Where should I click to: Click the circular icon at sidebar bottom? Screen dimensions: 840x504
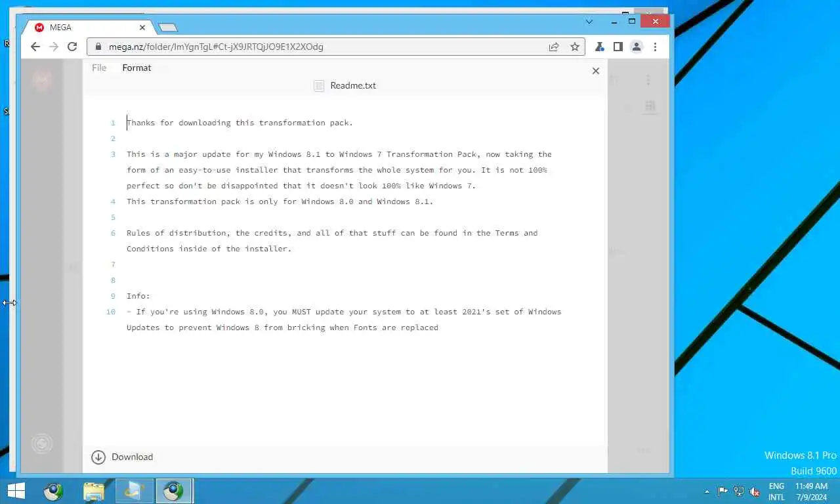point(42,444)
